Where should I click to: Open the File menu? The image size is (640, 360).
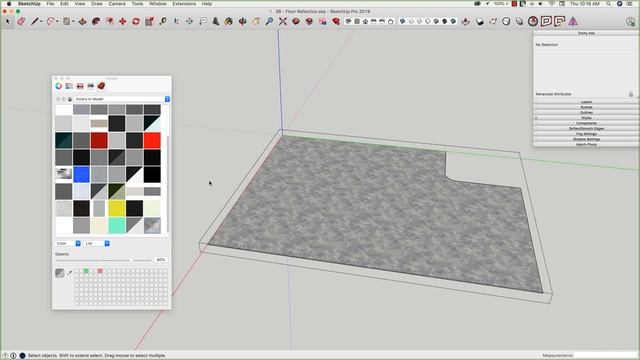click(x=50, y=4)
